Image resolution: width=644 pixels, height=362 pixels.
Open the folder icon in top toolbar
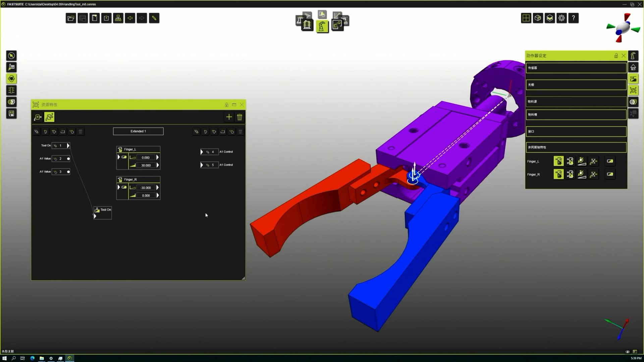[x=71, y=18]
